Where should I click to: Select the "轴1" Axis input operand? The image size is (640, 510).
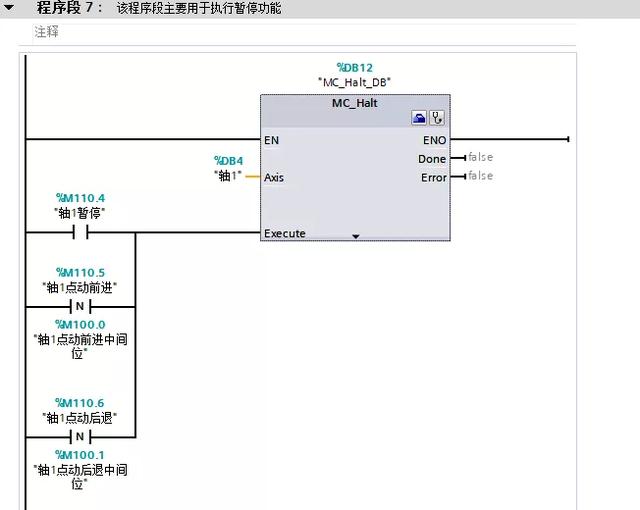(228, 177)
